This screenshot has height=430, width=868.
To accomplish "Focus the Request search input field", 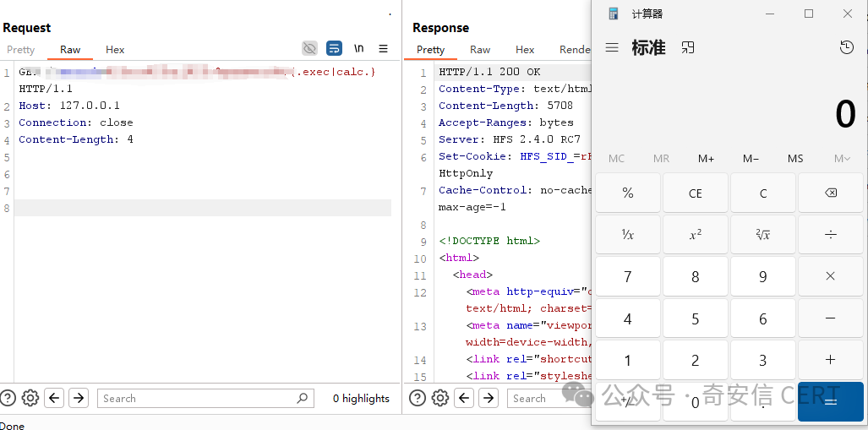I will click(205, 398).
